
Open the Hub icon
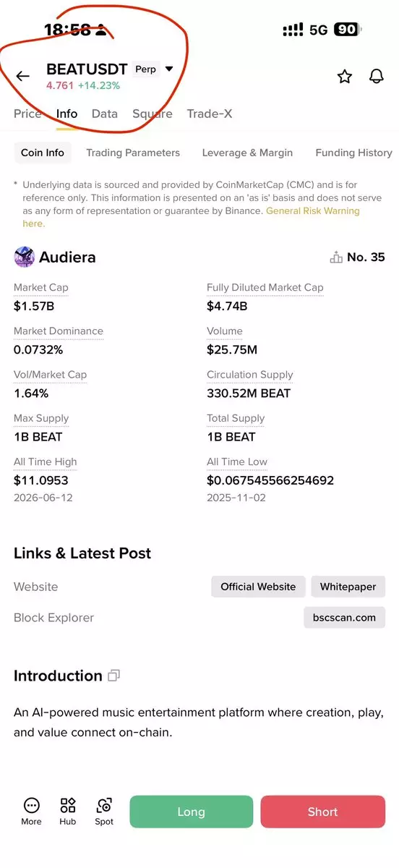(68, 805)
